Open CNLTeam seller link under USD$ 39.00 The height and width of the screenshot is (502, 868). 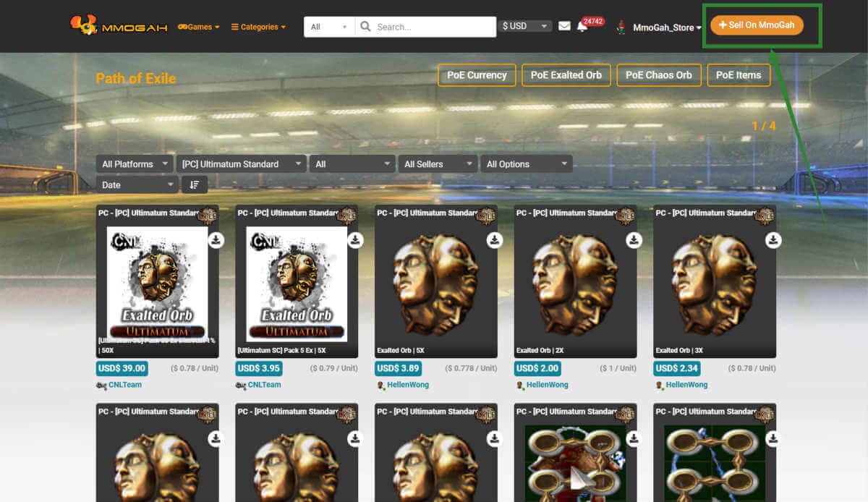(125, 385)
